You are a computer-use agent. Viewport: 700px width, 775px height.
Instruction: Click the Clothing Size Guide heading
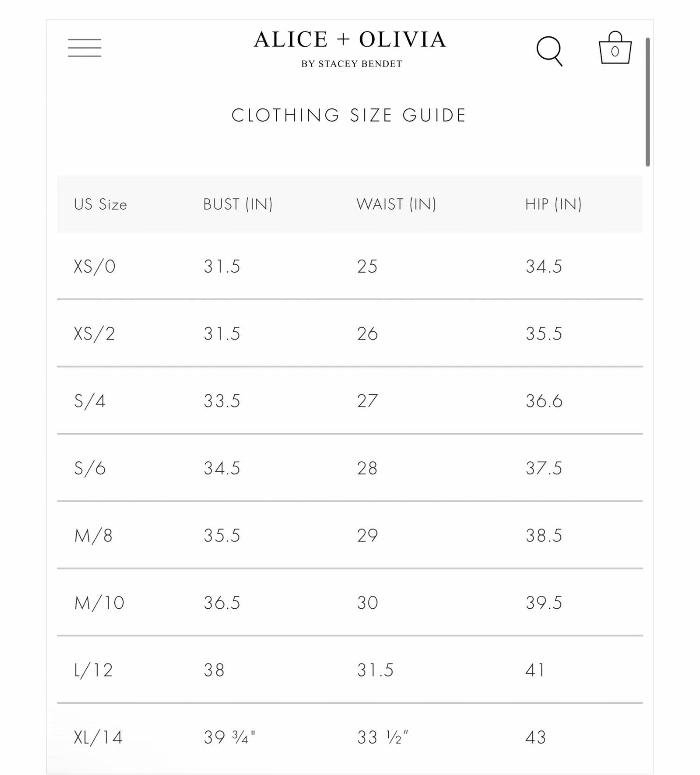click(349, 115)
